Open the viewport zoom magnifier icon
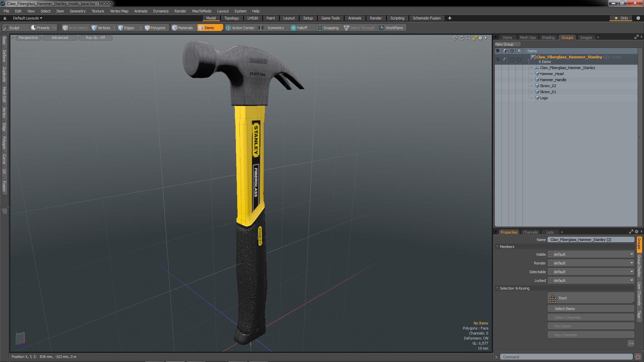Image resolution: width=644 pixels, height=362 pixels. coord(468,38)
